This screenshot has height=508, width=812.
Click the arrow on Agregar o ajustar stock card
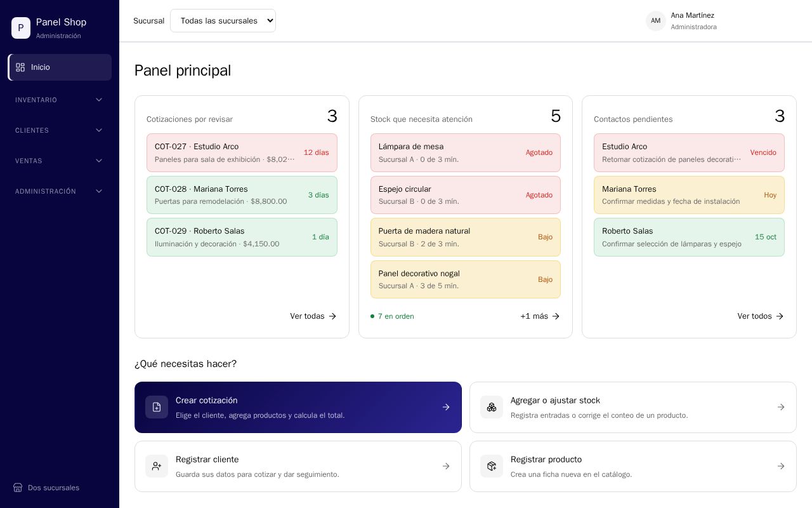[781, 407]
